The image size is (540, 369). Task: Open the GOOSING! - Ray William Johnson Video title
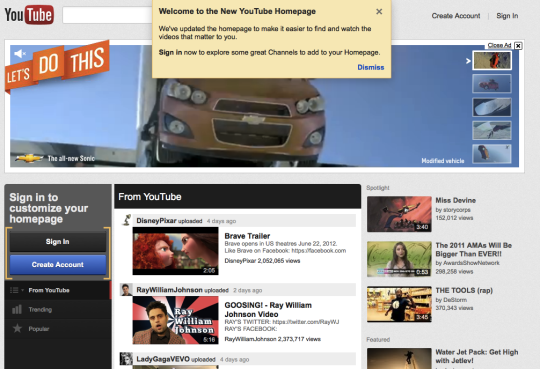268,310
